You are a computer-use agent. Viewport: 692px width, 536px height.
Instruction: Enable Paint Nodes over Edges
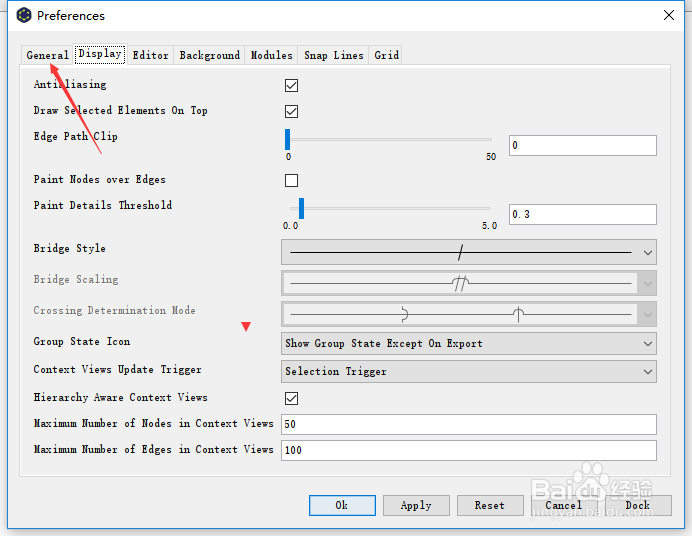pos(291,180)
